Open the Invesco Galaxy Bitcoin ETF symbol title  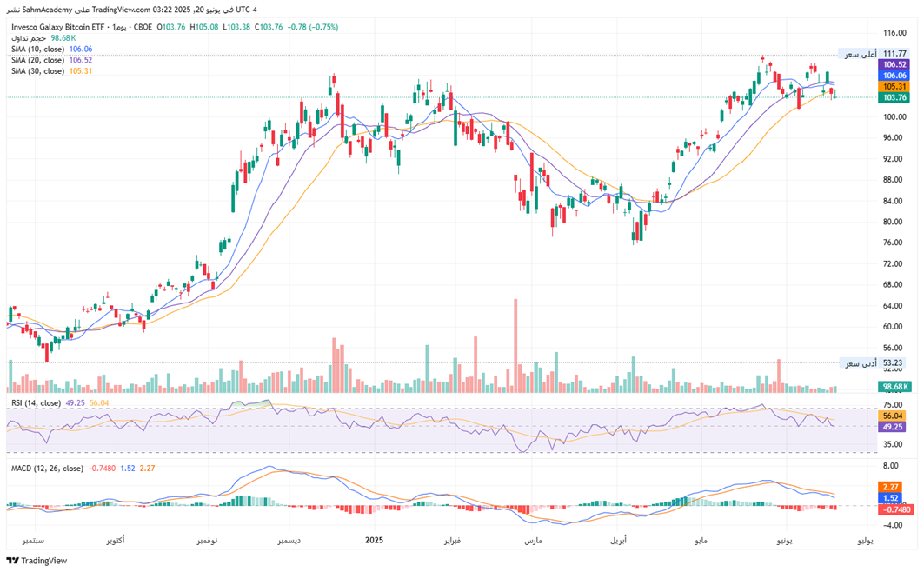click(x=57, y=27)
